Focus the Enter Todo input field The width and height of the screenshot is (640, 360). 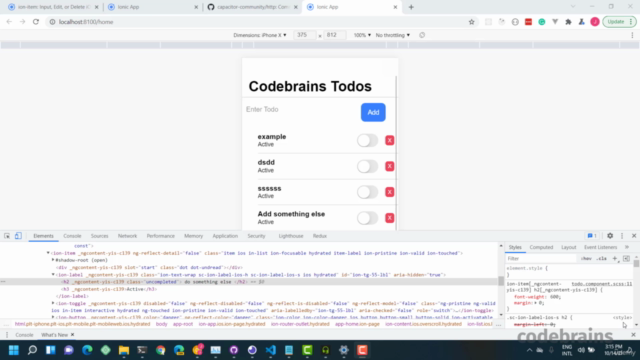tap(300, 109)
